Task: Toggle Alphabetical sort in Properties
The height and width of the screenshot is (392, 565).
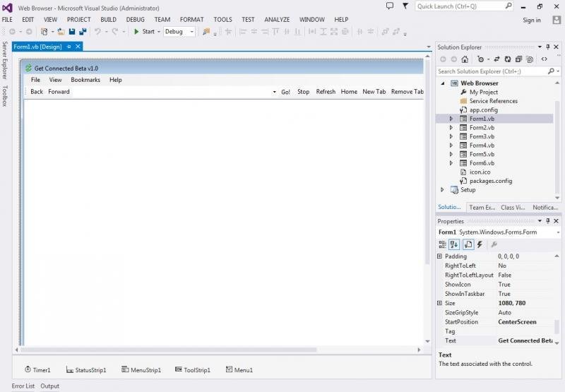Action: click(x=454, y=244)
